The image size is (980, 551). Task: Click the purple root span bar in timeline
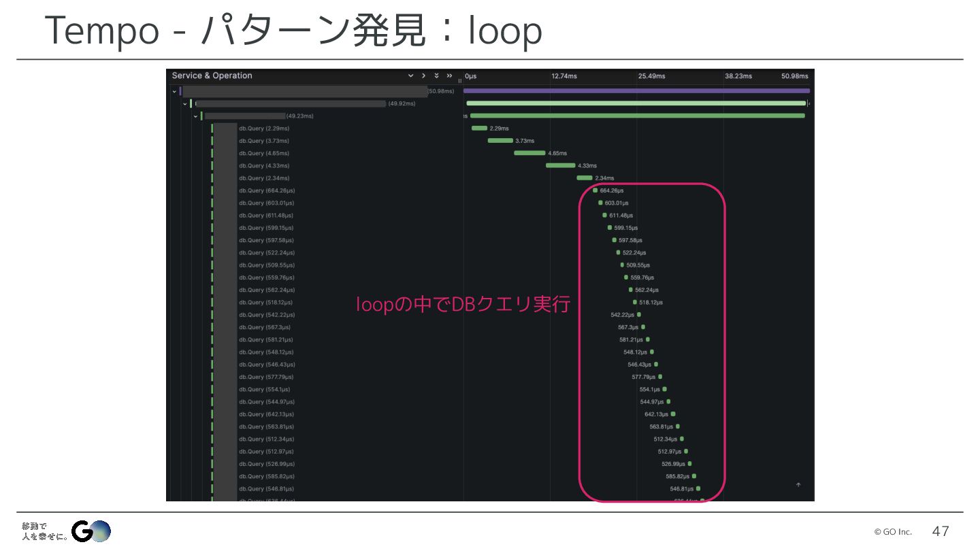click(636, 90)
